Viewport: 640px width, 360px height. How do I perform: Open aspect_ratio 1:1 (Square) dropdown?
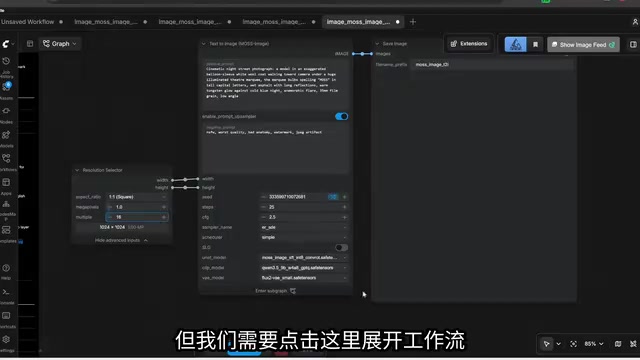point(137,197)
